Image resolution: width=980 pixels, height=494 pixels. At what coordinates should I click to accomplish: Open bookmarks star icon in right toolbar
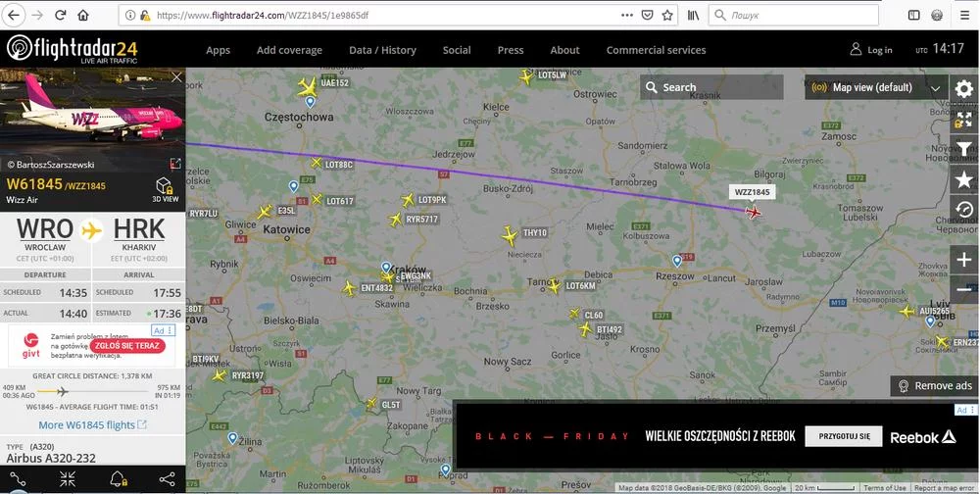pyautogui.click(x=964, y=180)
